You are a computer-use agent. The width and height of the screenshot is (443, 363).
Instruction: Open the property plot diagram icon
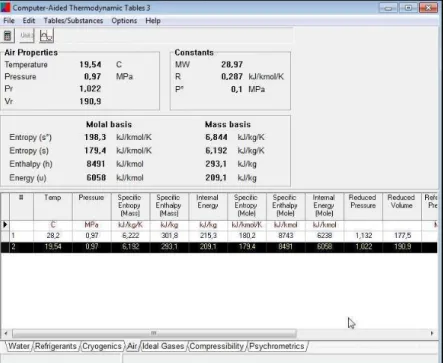[x=46, y=36]
